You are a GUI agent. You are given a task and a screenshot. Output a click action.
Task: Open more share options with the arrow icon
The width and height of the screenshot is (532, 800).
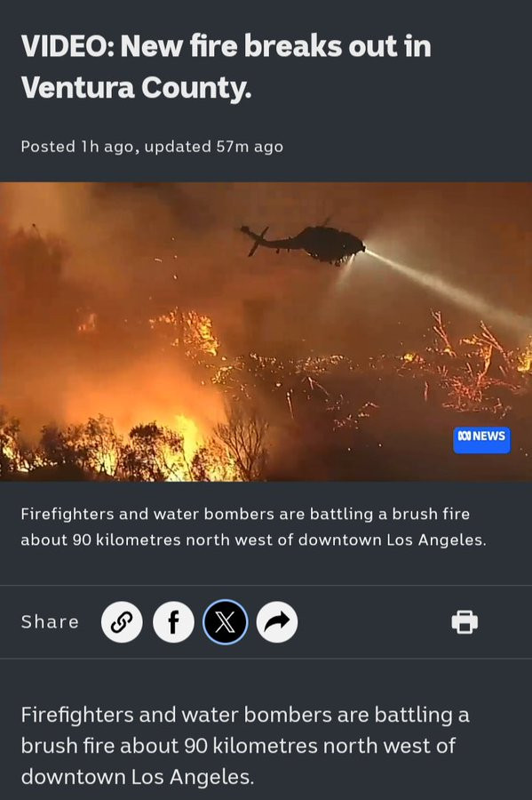(277, 622)
